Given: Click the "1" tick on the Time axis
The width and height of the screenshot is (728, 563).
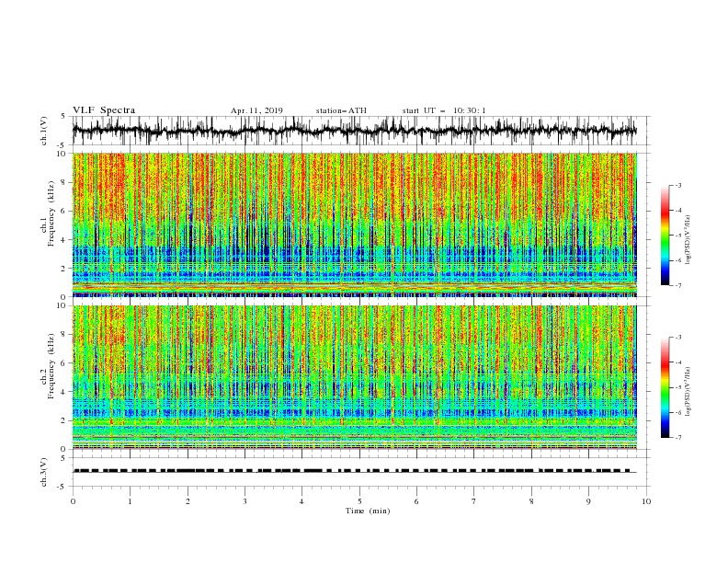Looking at the screenshot, I should [x=130, y=501].
